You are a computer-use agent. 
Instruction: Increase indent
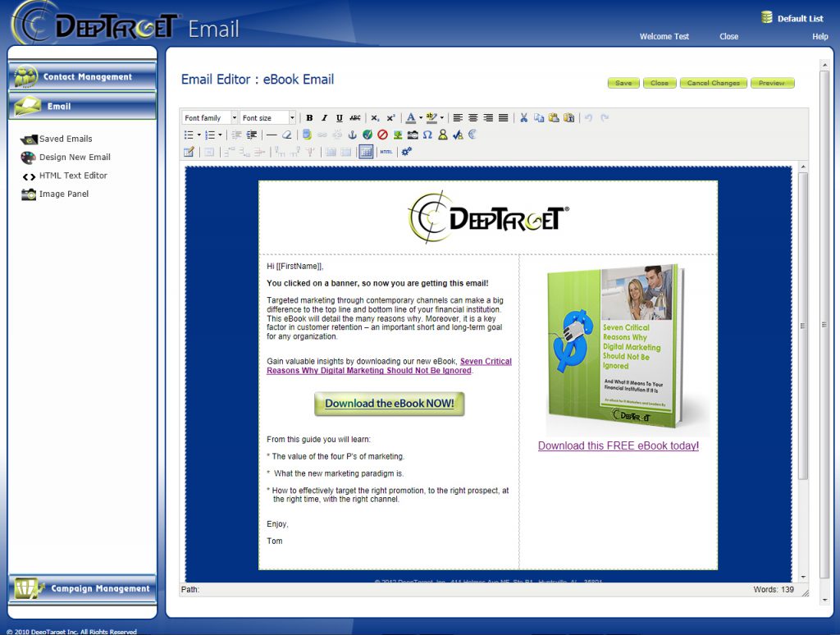pos(251,135)
